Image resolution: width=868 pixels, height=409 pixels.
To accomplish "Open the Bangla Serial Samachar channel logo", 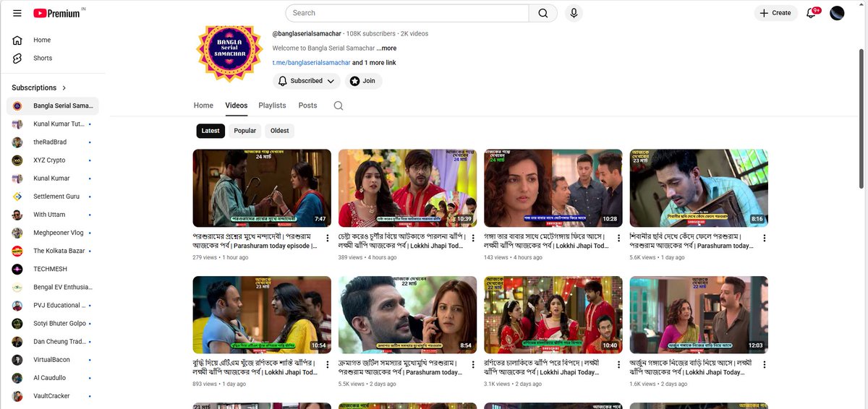I will (x=229, y=53).
